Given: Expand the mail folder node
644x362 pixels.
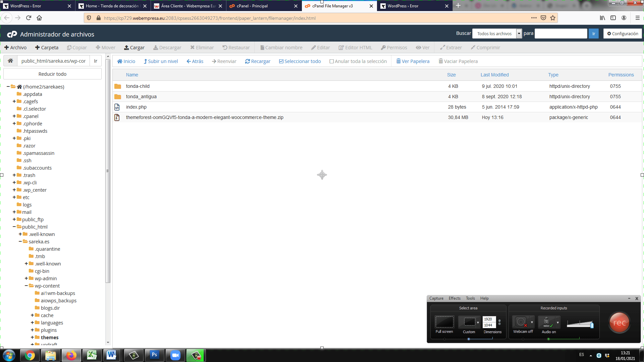Looking at the screenshot, I should click(x=14, y=212).
